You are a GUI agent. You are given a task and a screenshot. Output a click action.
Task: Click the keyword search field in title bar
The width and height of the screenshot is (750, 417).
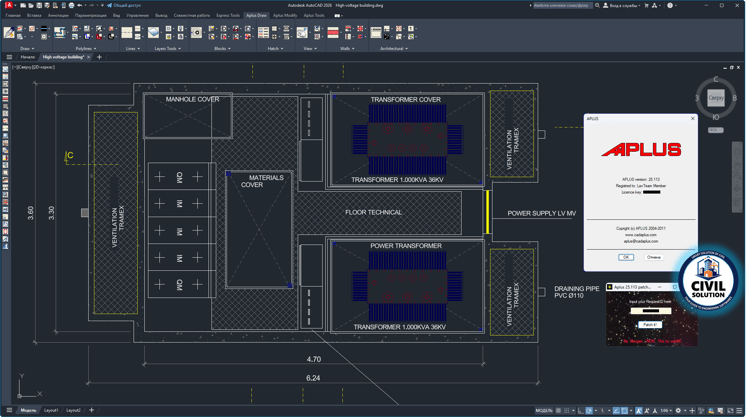[562, 5]
